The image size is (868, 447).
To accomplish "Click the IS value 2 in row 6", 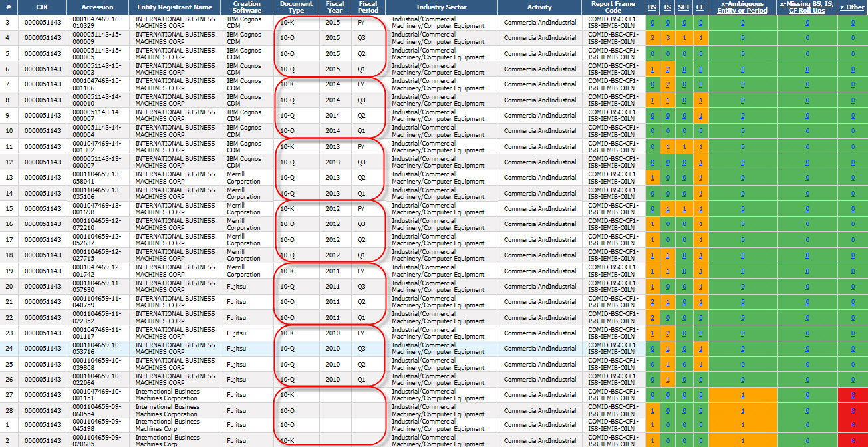I will (x=667, y=69).
